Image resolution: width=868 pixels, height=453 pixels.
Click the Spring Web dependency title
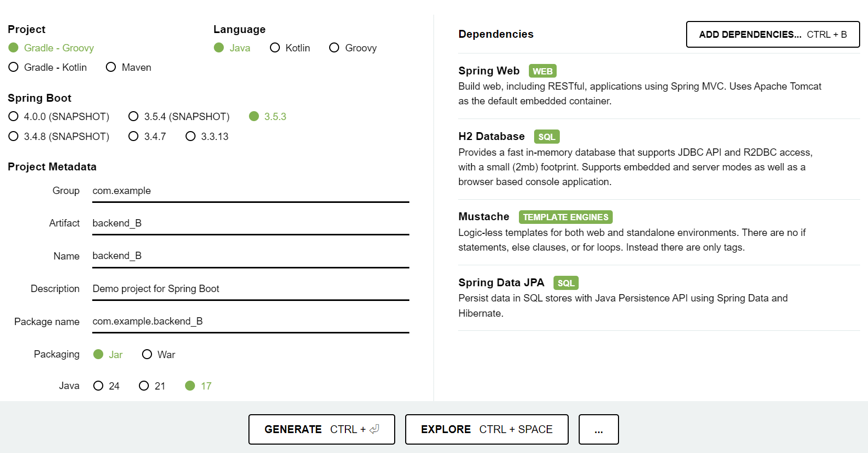489,71
